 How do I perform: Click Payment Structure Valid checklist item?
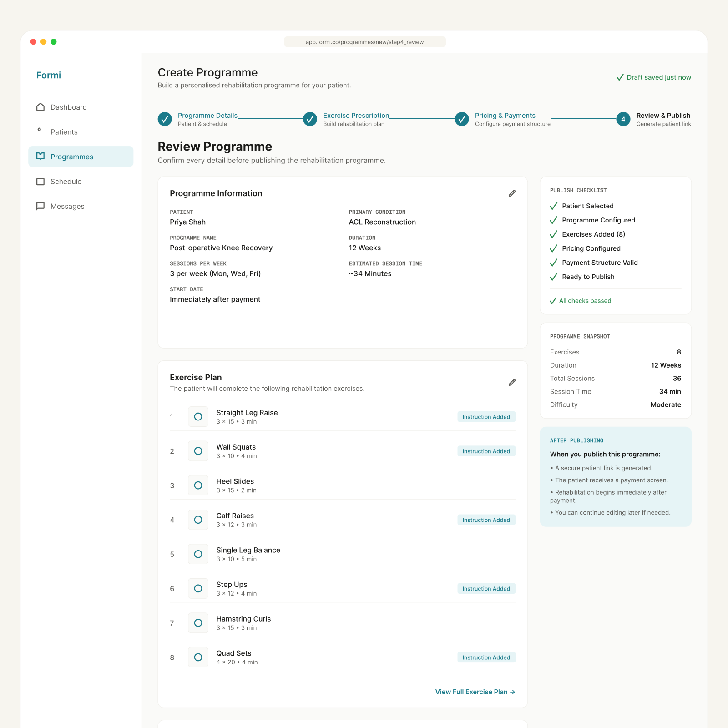(600, 263)
